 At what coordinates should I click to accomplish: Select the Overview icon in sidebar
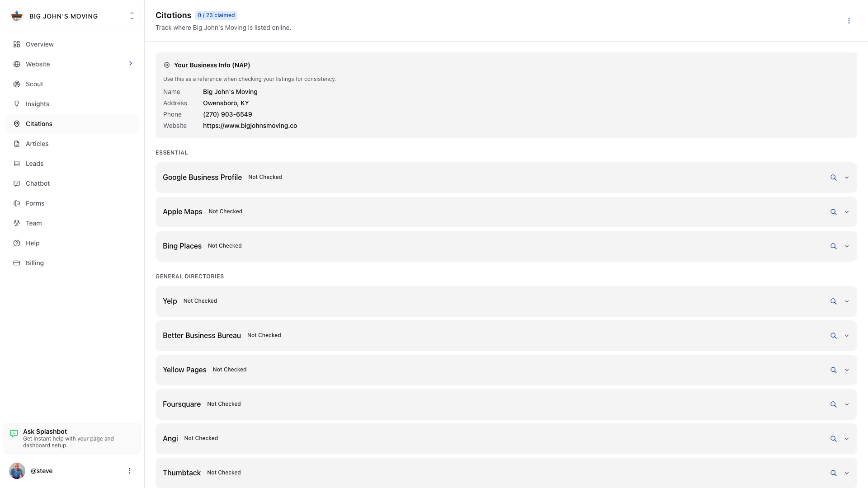click(17, 44)
